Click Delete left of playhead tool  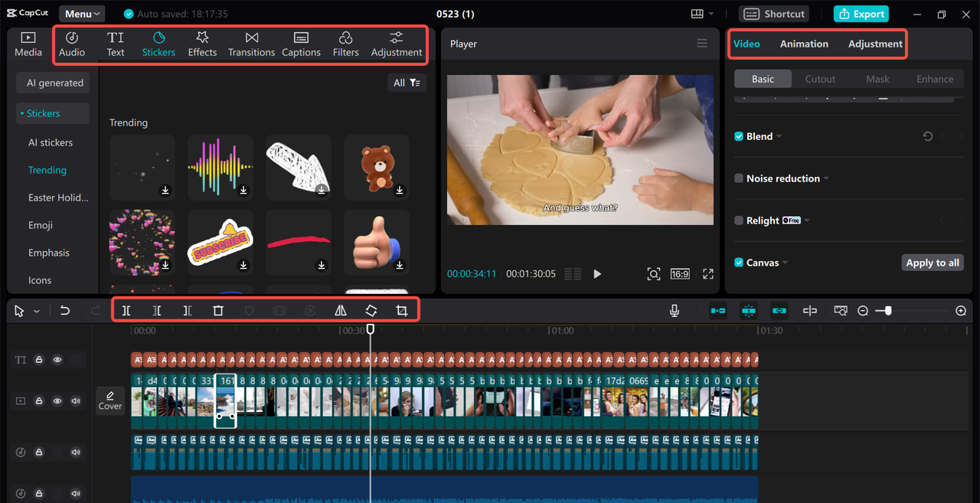click(157, 311)
